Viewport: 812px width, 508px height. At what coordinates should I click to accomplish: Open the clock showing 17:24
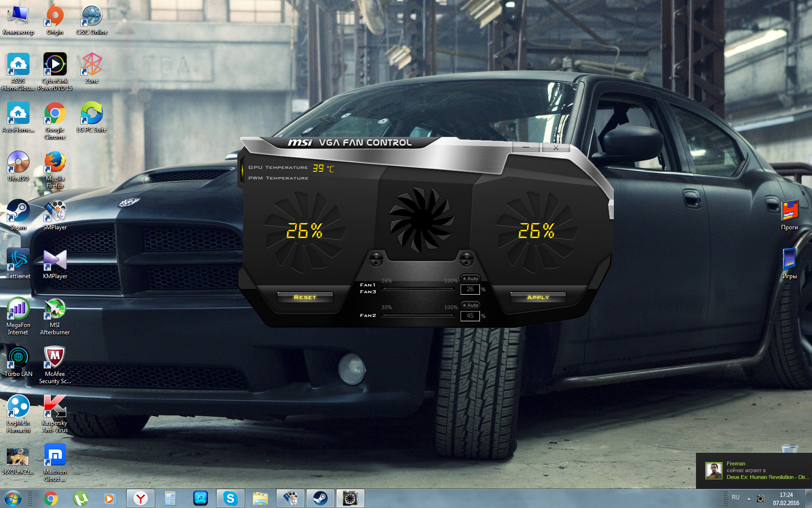pyautogui.click(x=786, y=499)
